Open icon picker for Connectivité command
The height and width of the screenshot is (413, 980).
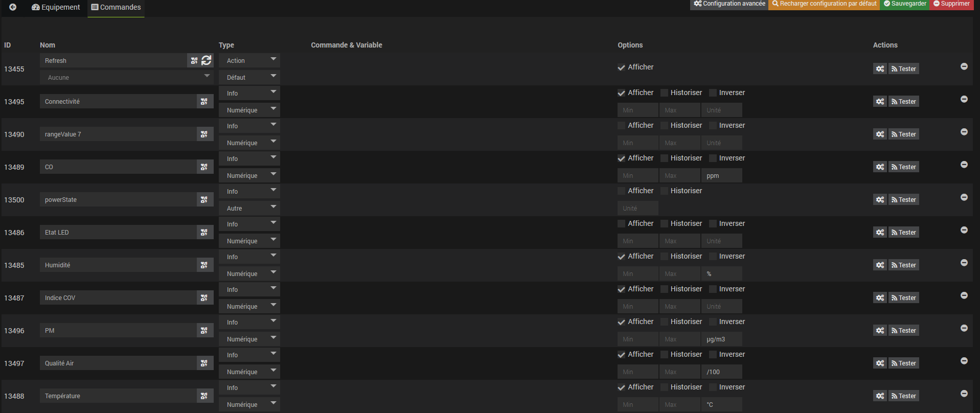point(204,101)
